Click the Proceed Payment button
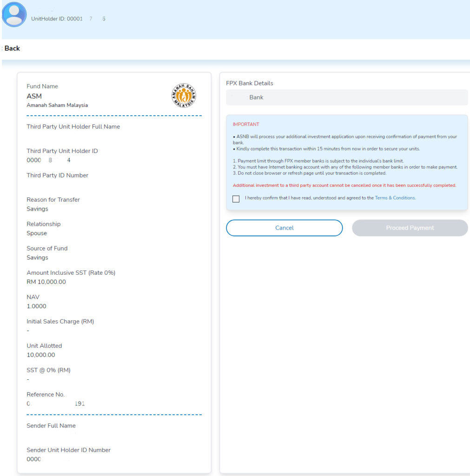The width and height of the screenshot is (470, 476). 410,228
